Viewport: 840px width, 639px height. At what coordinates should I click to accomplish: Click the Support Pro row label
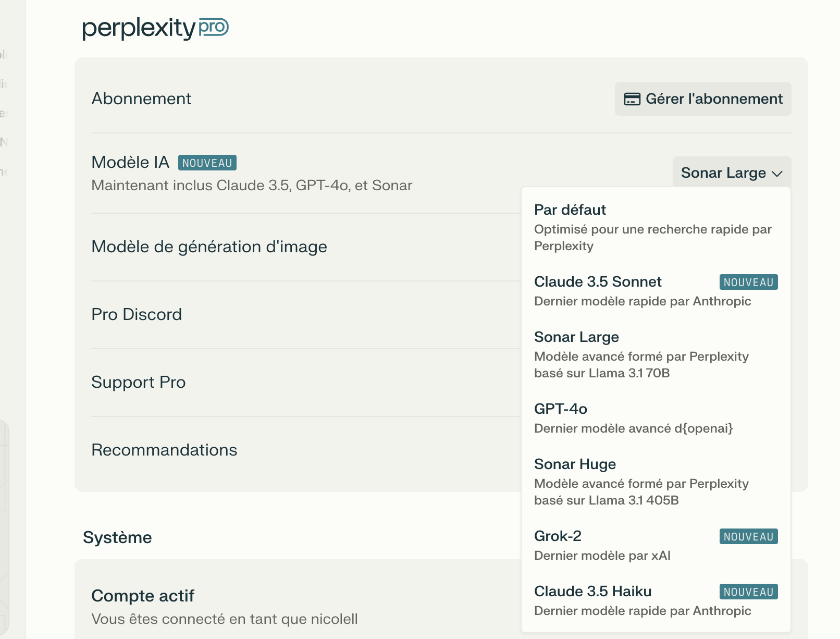139,382
